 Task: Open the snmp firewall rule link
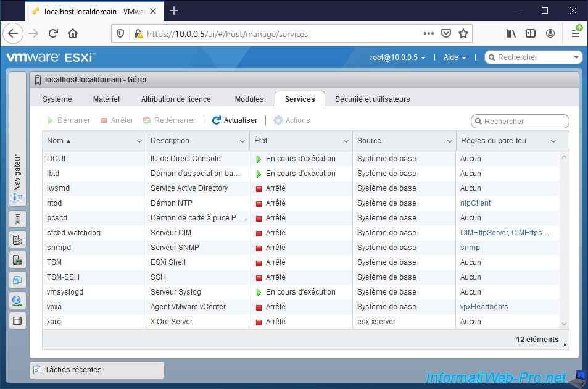[470, 248]
